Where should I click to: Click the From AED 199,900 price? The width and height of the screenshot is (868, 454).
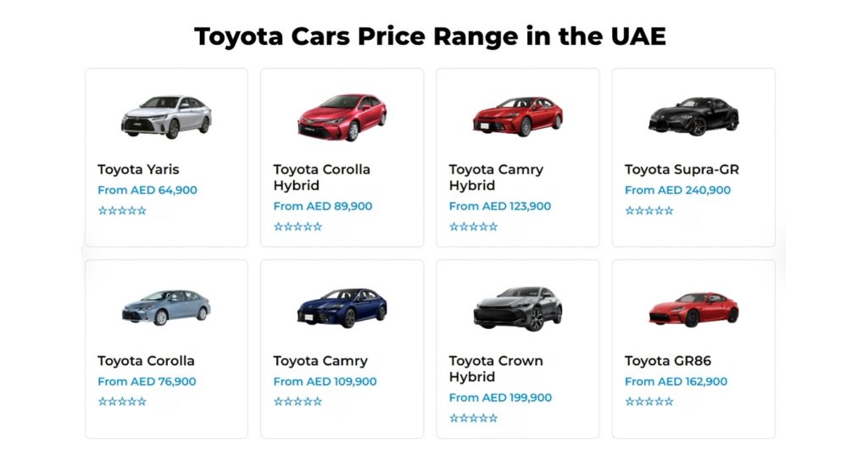(x=500, y=397)
